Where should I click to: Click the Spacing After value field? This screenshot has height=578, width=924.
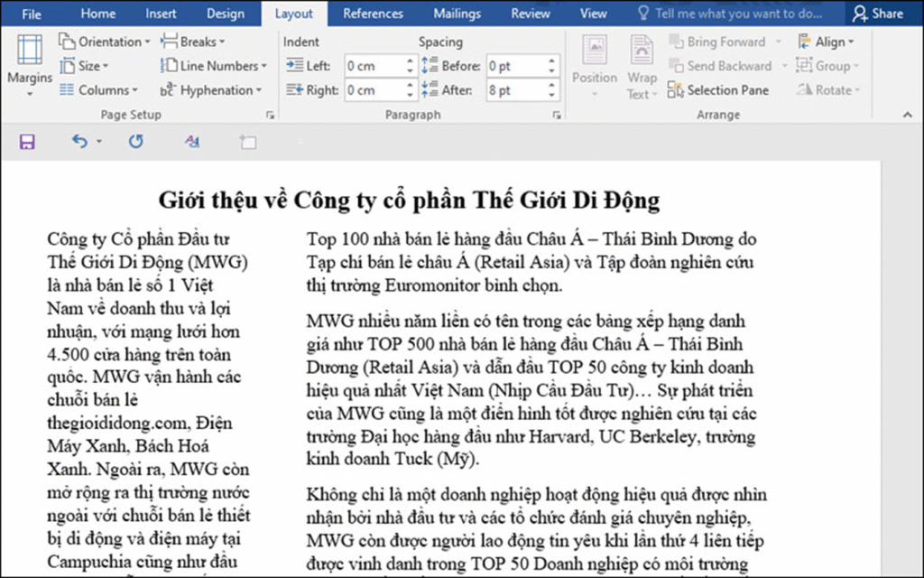516,90
